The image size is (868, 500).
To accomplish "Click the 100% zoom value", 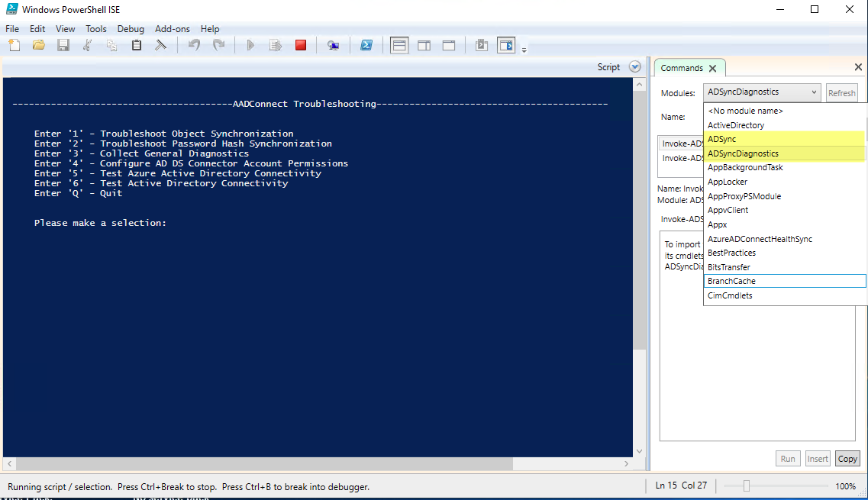I will point(845,486).
